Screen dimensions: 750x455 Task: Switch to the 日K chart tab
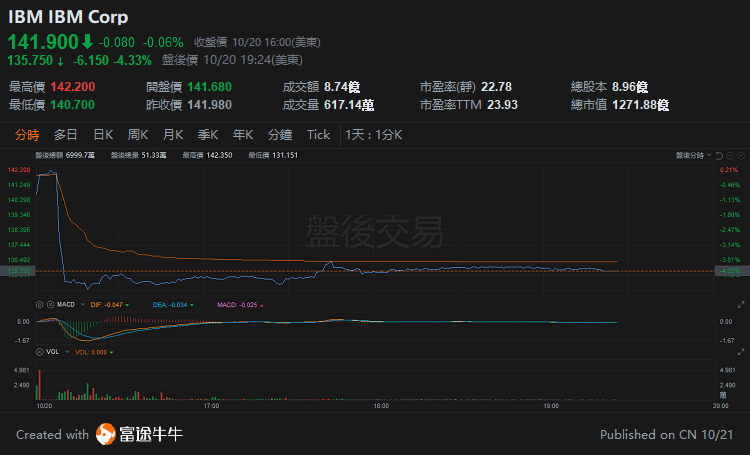tap(103, 135)
